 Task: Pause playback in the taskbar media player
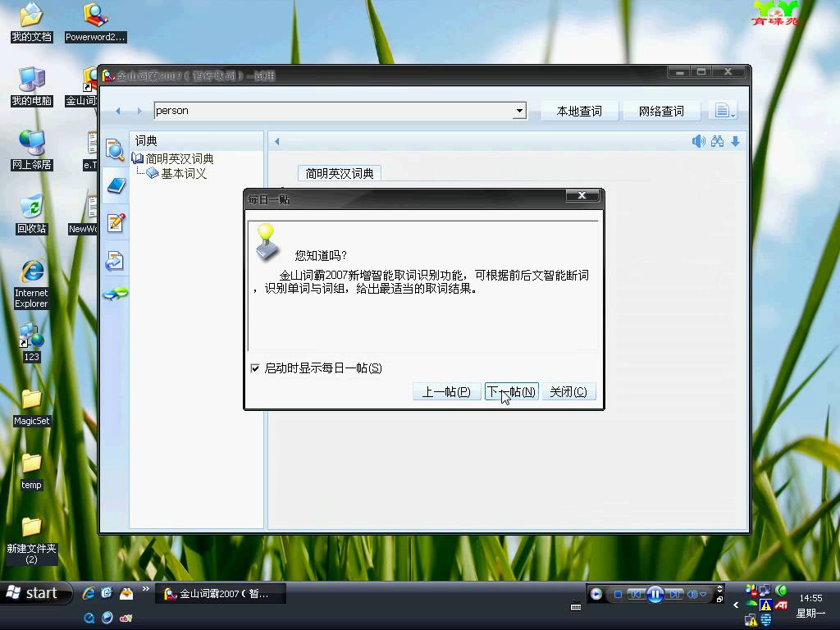point(655,594)
